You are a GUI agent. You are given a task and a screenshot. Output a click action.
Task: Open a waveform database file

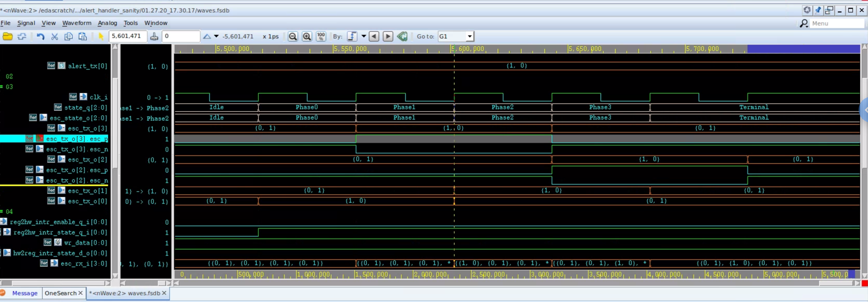coord(8,36)
